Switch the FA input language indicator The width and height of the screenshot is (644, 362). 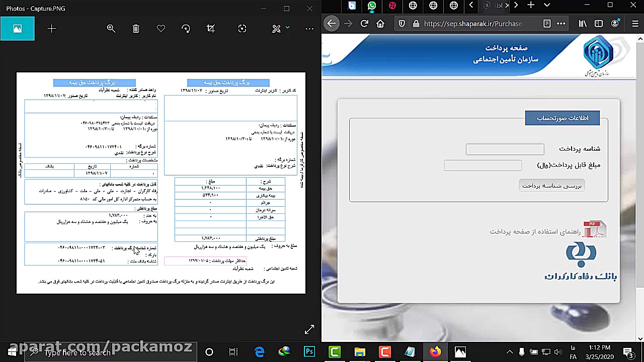point(574,352)
